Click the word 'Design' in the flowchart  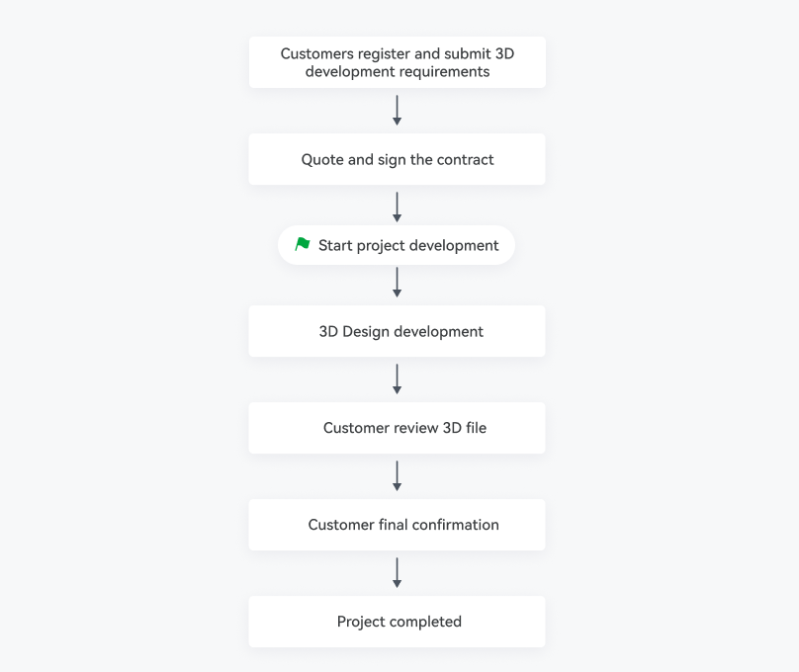click(x=368, y=331)
